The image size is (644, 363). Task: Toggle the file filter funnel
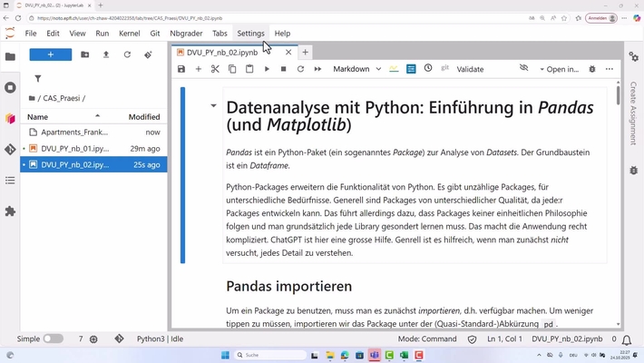(x=38, y=79)
